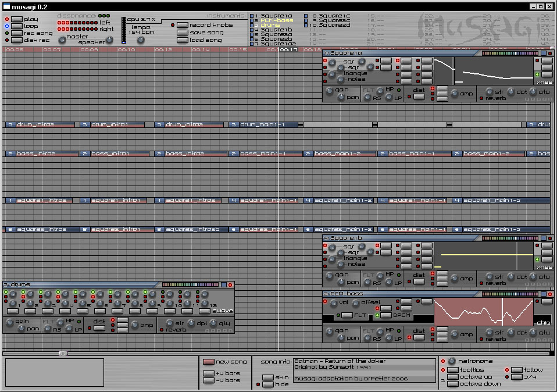Toggle the FLT button in PCM-bass panel
The width and height of the screenshot is (557, 392).
[347, 315]
